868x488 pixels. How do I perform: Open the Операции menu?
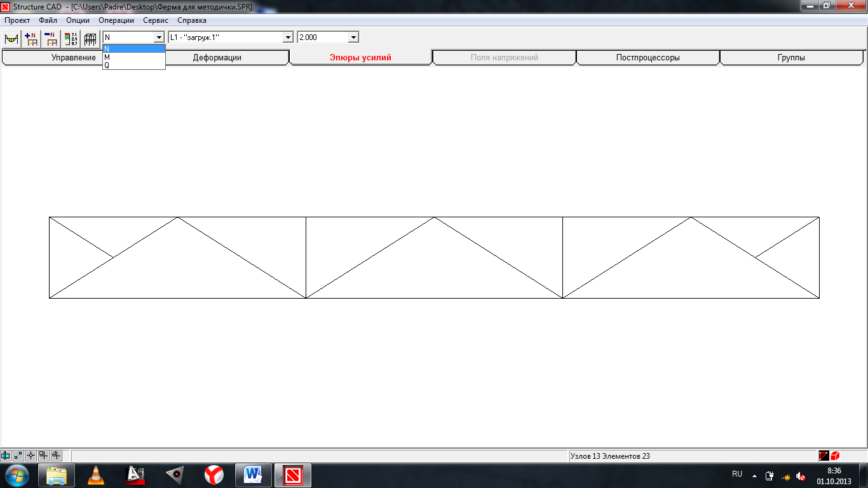click(116, 20)
